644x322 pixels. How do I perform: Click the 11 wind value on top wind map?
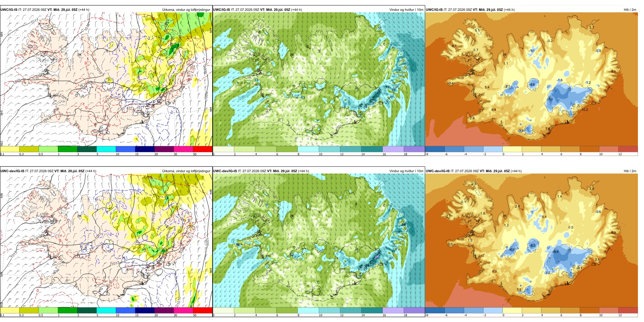(380, 28)
